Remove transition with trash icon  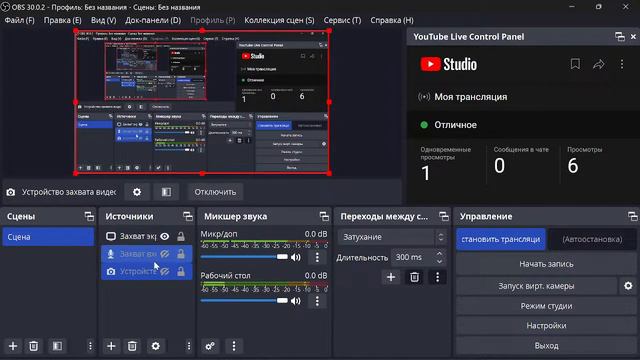point(414,277)
